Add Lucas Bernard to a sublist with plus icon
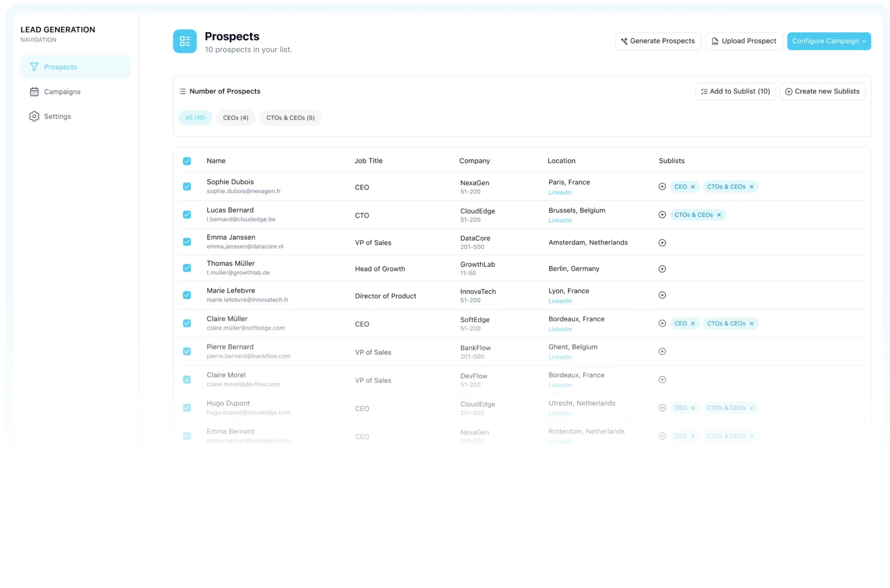Screen dimensions: 890x588 point(662,215)
